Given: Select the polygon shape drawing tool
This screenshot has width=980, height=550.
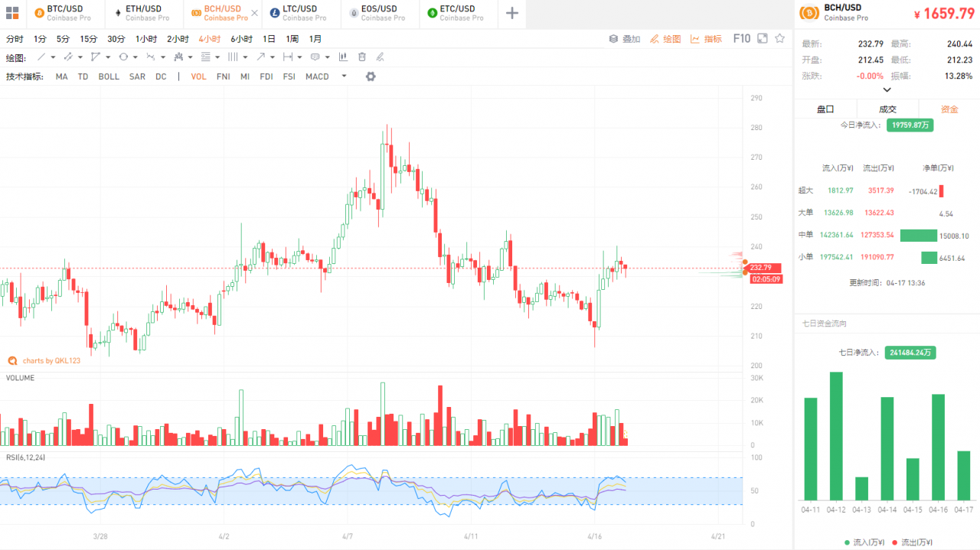Looking at the screenshot, I should pos(95,57).
